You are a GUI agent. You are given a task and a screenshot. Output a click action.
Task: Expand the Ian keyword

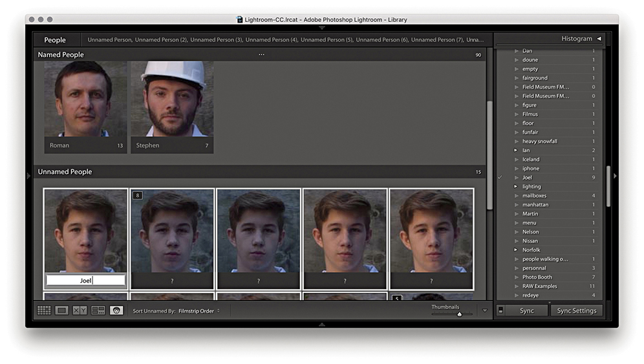click(516, 151)
